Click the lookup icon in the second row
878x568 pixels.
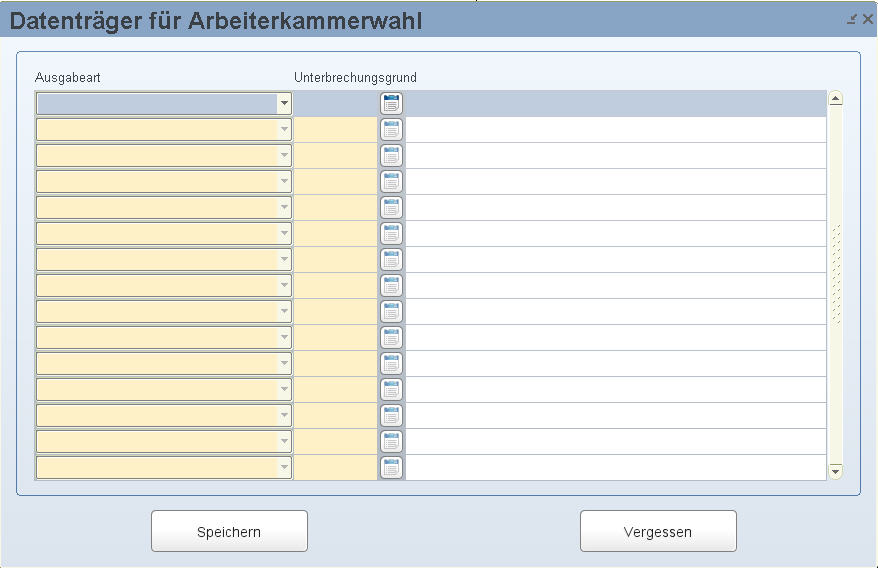point(391,129)
